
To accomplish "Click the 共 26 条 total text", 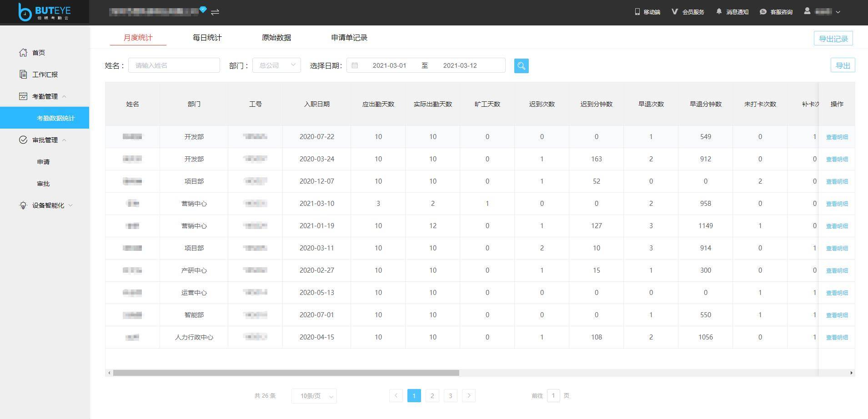I will [265, 396].
